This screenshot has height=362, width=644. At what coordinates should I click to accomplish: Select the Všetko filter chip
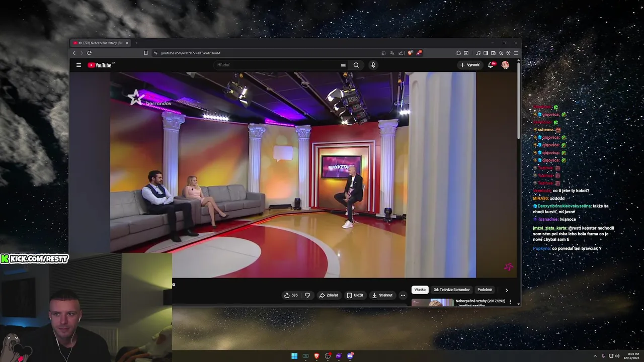click(x=420, y=290)
